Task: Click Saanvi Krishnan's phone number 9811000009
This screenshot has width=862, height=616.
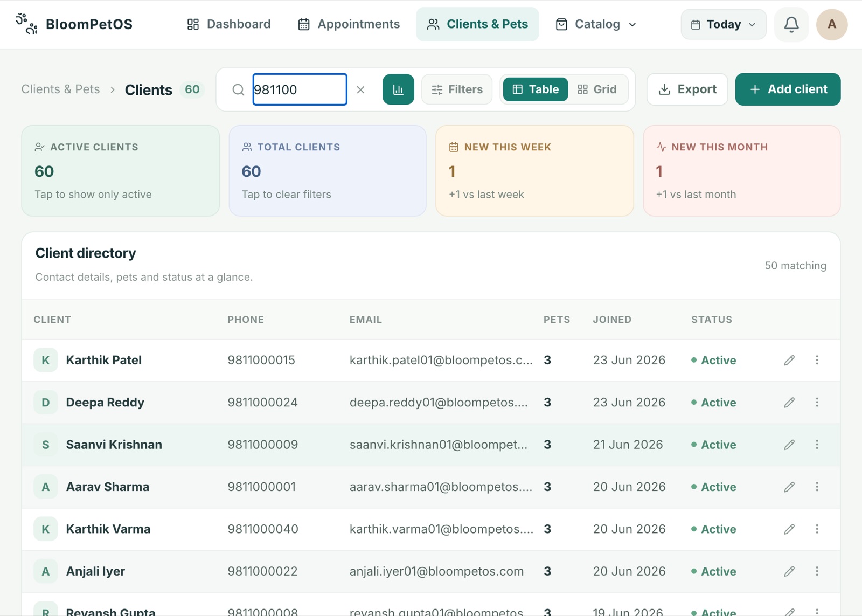Action: pos(263,445)
